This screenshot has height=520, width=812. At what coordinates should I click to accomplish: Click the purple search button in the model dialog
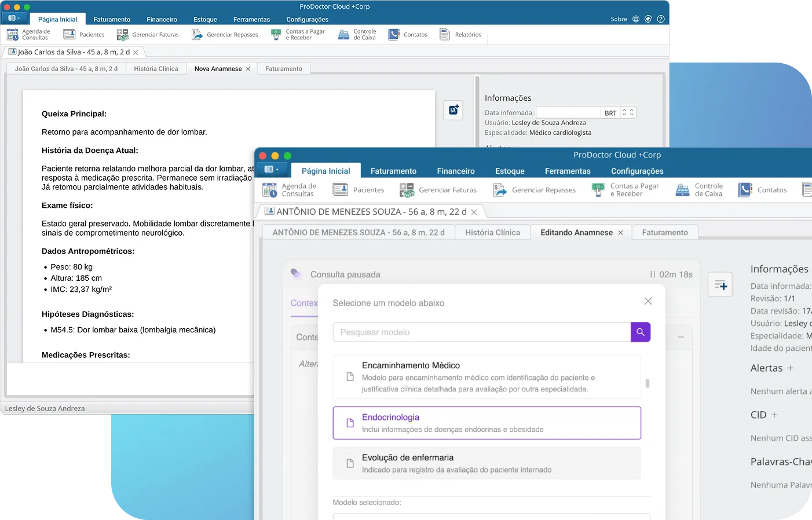[640, 332]
